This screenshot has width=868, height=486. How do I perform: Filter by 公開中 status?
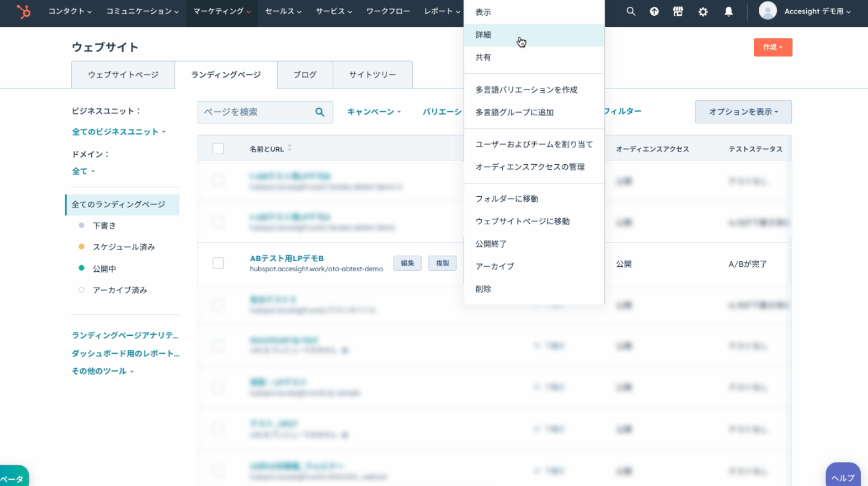pyautogui.click(x=104, y=269)
